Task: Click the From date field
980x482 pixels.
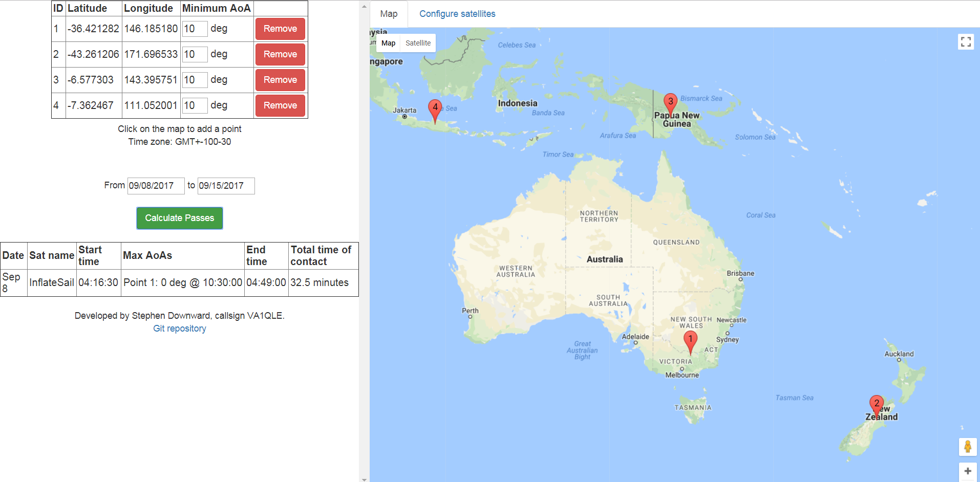Action: 156,186
